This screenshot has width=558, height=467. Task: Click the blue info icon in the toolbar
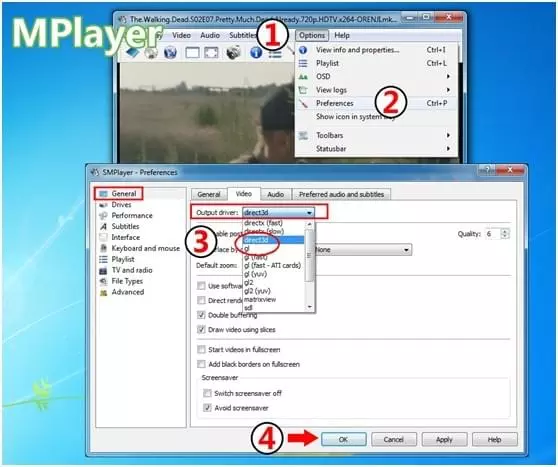(256, 53)
